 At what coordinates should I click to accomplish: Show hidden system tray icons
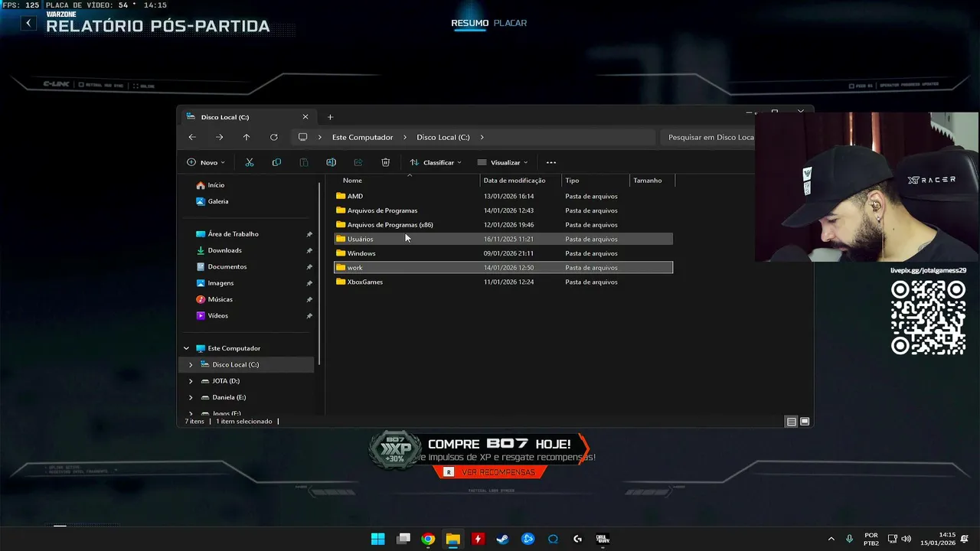point(831,539)
